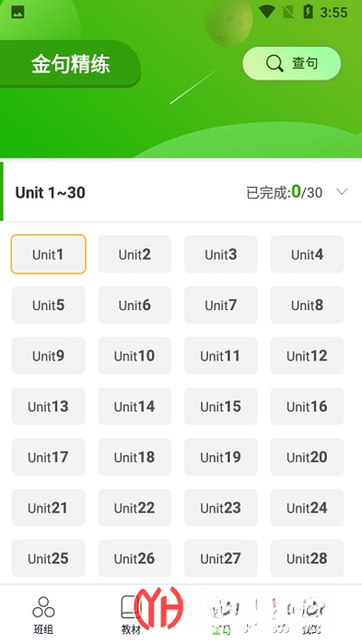Tap the battery charging icon

308,11
